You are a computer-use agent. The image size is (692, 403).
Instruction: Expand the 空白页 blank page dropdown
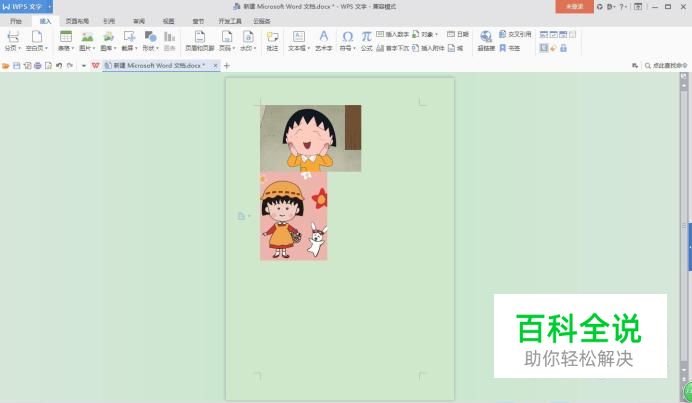point(46,49)
